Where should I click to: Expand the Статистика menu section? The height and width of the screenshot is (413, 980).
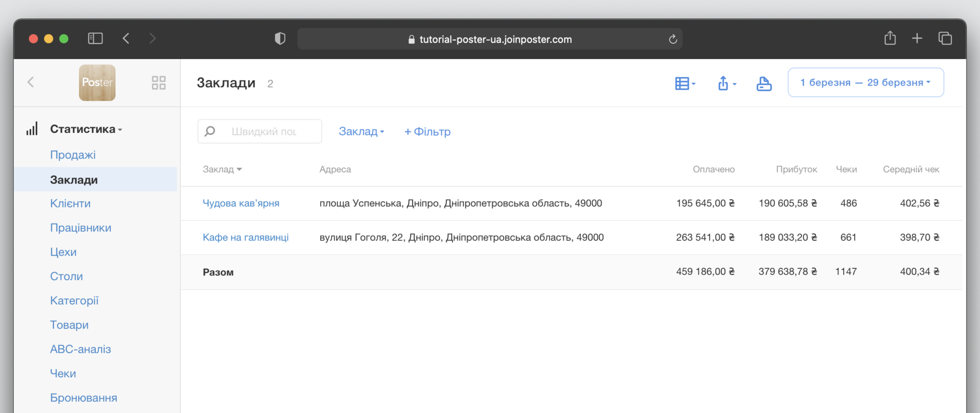click(x=86, y=129)
